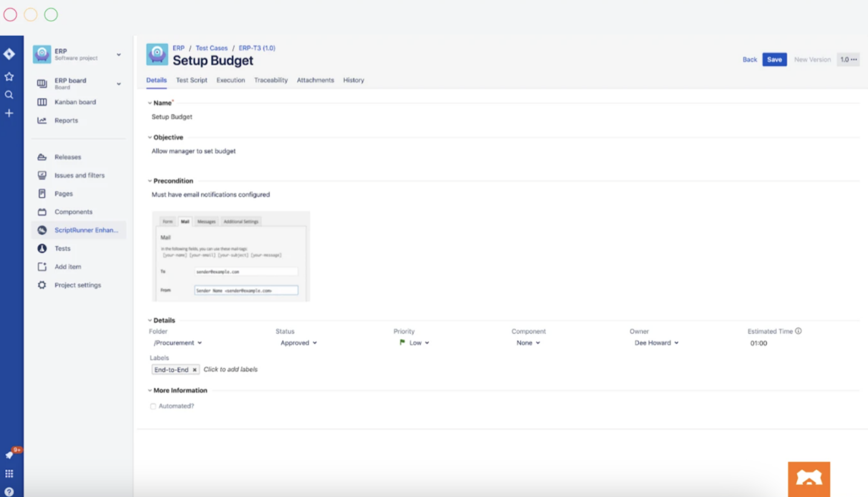
Task: Open the Traceability tab
Action: pos(271,80)
